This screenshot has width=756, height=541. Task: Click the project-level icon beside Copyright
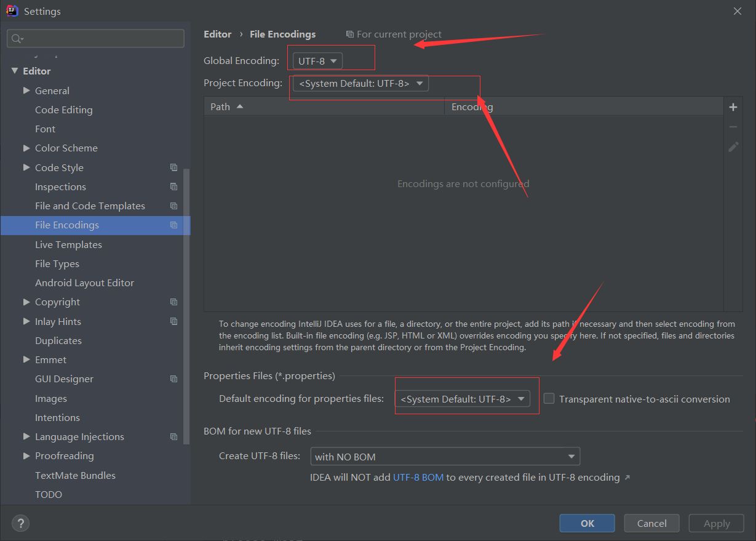(174, 302)
